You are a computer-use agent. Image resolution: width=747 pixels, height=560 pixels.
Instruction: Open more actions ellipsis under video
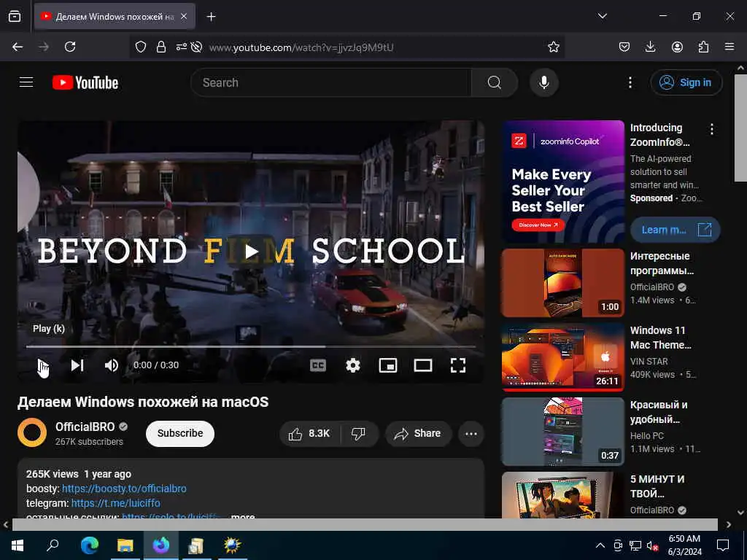471,433
